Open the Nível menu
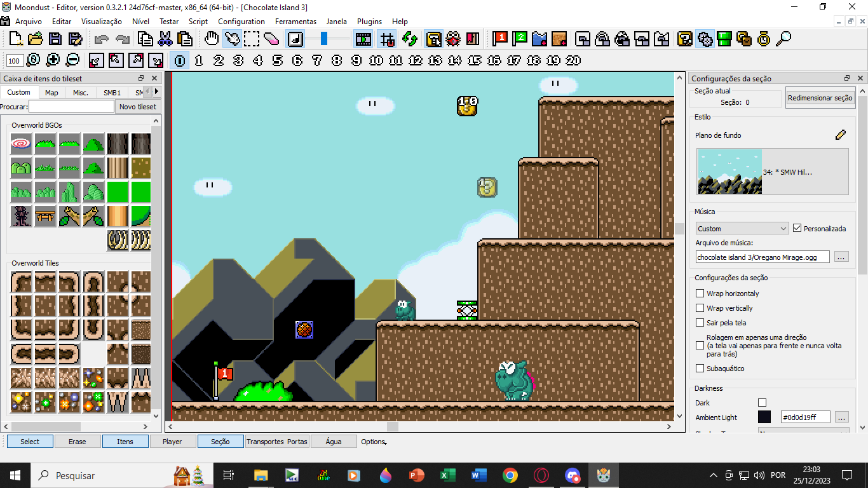The height and width of the screenshot is (488, 868). (140, 21)
